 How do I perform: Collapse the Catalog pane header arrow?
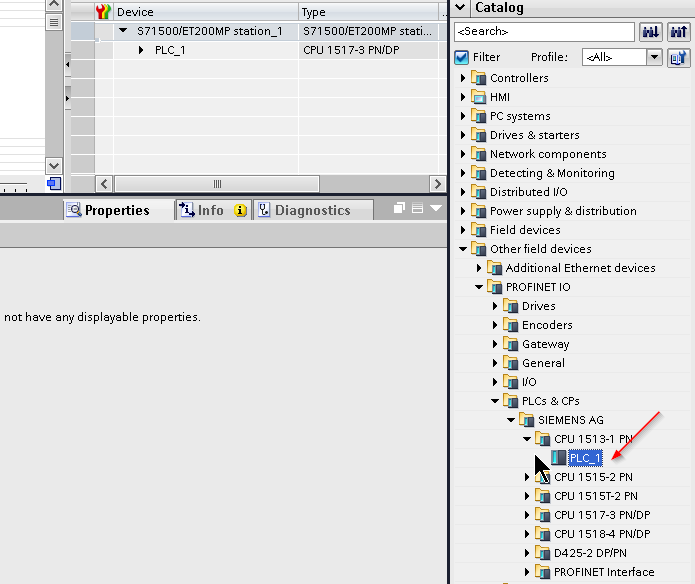coord(461,7)
